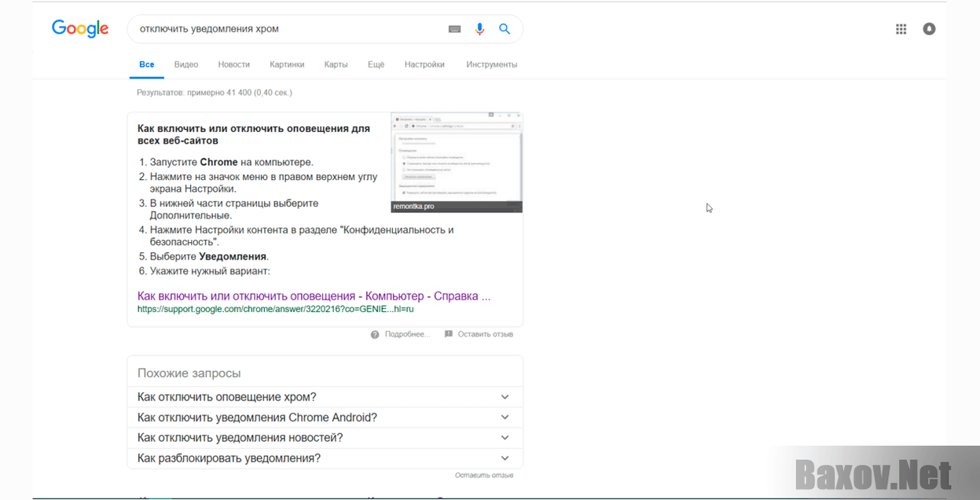This screenshot has width=980, height=500.
Task: Switch to the Видео tab
Action: (x=186, y=64)
